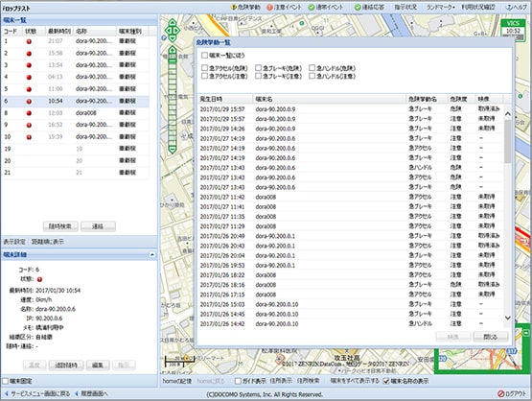532x401 pixels.
Task: Click 距離順に表示 in the left panel
Action: click(48, 242)
